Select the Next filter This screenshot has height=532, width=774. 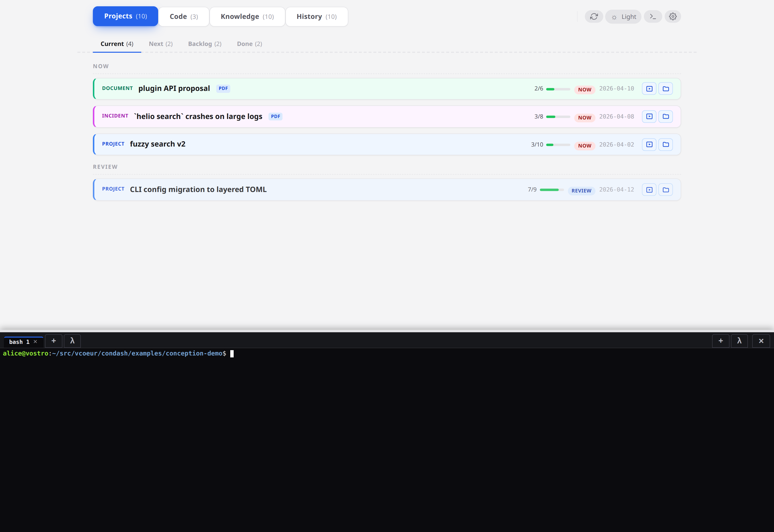click(161, 44)
